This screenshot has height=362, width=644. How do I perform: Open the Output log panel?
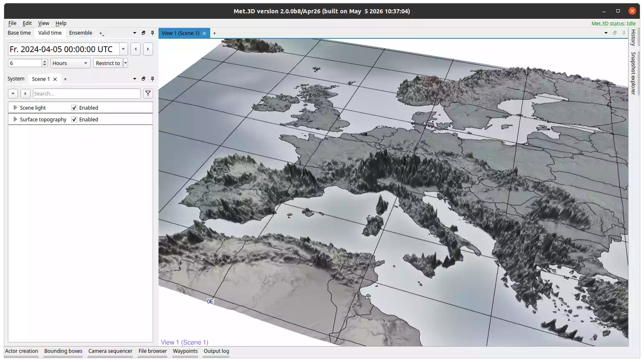216,351
